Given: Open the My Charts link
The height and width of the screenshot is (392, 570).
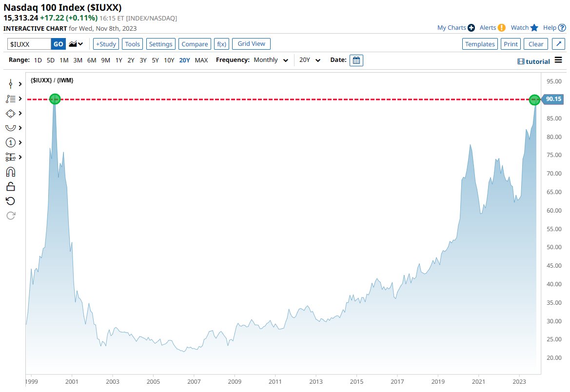Looking at the screenshot, I should [452, 28].
